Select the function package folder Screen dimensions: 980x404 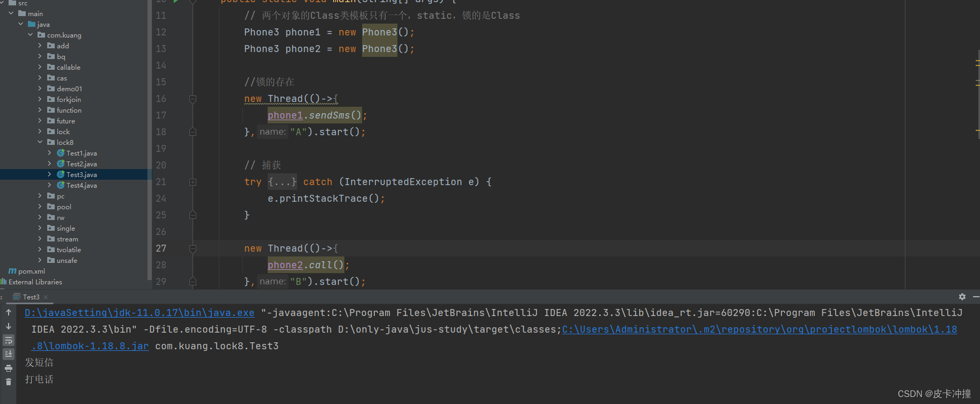pos(64,110)
